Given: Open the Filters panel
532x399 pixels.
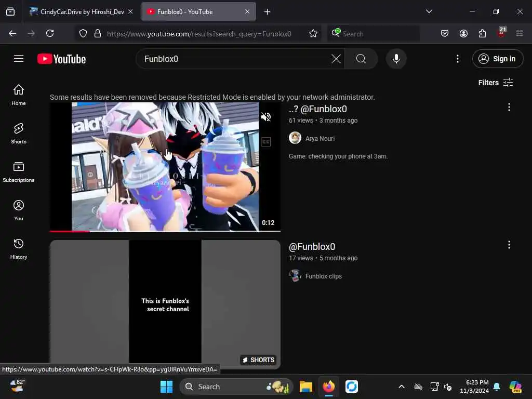Looking at the screenshot, I should point(495,83).
